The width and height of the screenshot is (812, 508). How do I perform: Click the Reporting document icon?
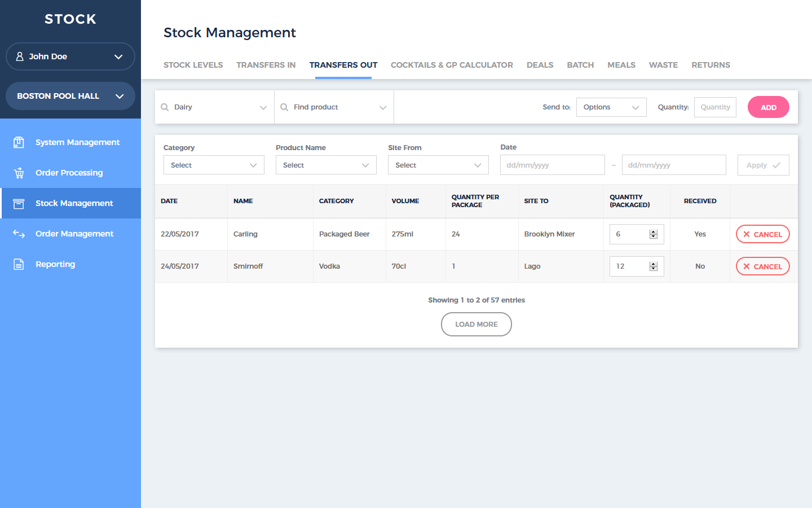pos(19,264)
